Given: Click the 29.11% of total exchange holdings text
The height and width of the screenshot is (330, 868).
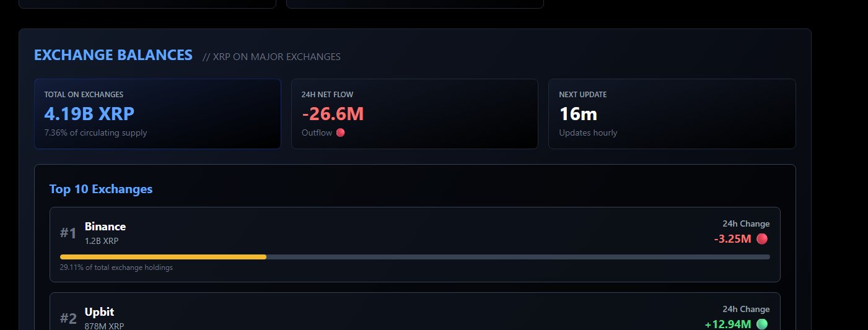Looking at the screenshot, I should point(116,268).
